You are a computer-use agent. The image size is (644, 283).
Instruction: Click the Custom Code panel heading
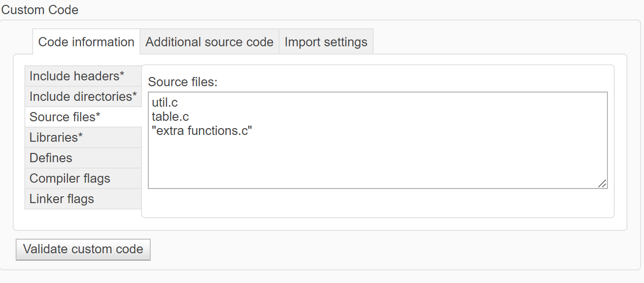pyautogui.click(x=40, y=10)
